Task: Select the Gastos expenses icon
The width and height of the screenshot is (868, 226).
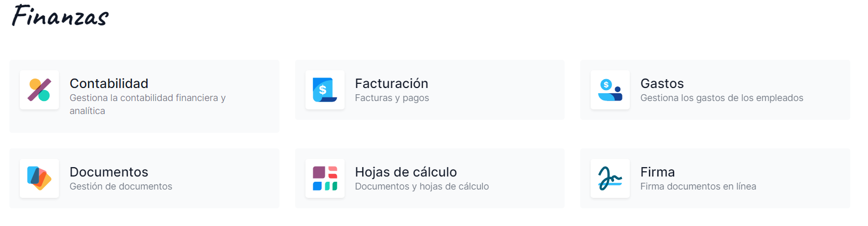Action: pos(610,90)
